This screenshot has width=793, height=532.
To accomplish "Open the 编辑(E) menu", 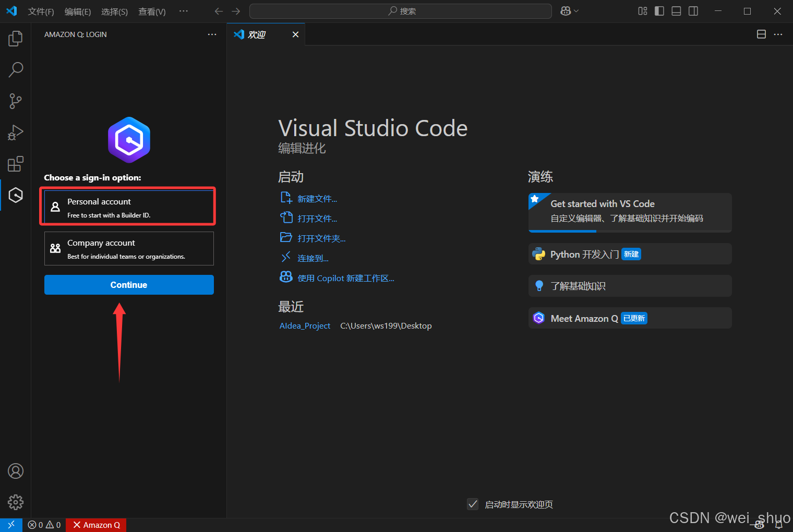I will click(x=78, y=11).
